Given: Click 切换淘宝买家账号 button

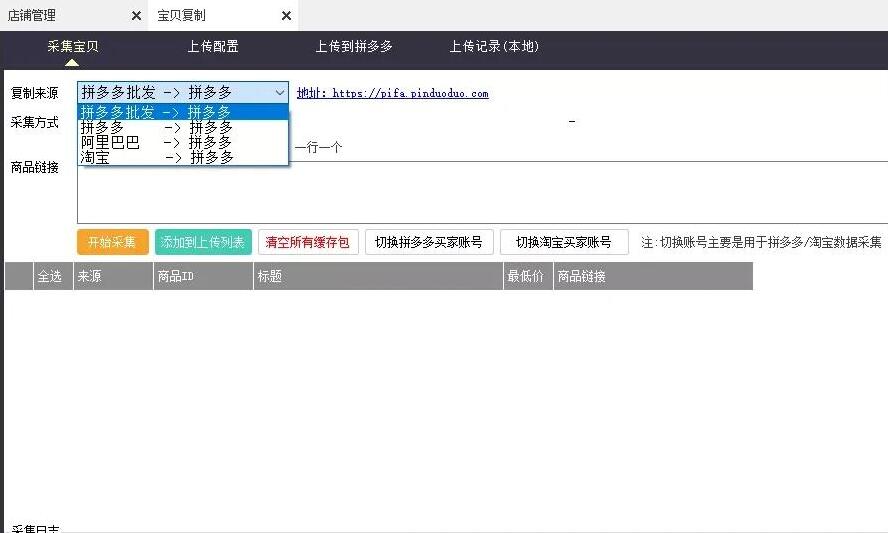Looking at the screenshot, I should pos(564,242).
